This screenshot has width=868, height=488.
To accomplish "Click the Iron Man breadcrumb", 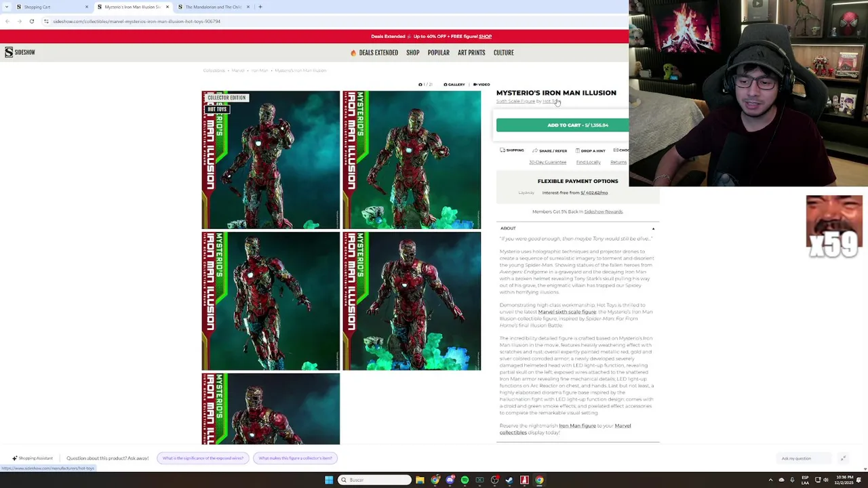I will [260, 70].
